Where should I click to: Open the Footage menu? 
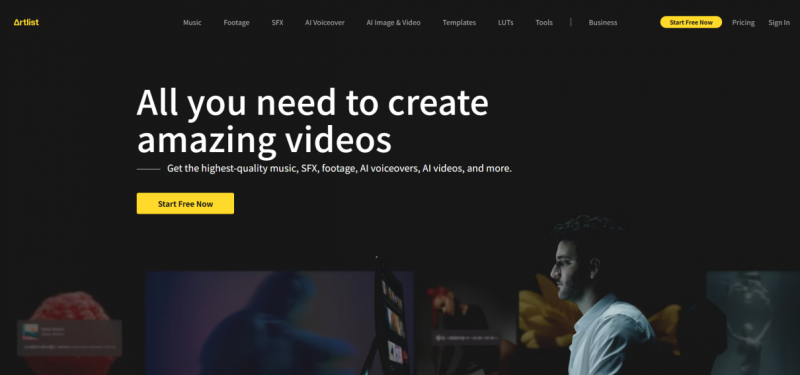tap(236, 22)
